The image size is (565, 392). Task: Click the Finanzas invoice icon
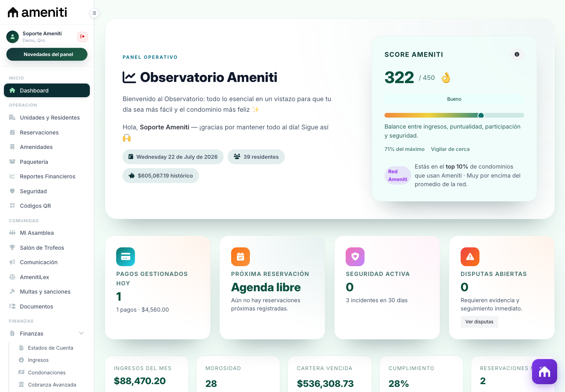click(12, 334)
